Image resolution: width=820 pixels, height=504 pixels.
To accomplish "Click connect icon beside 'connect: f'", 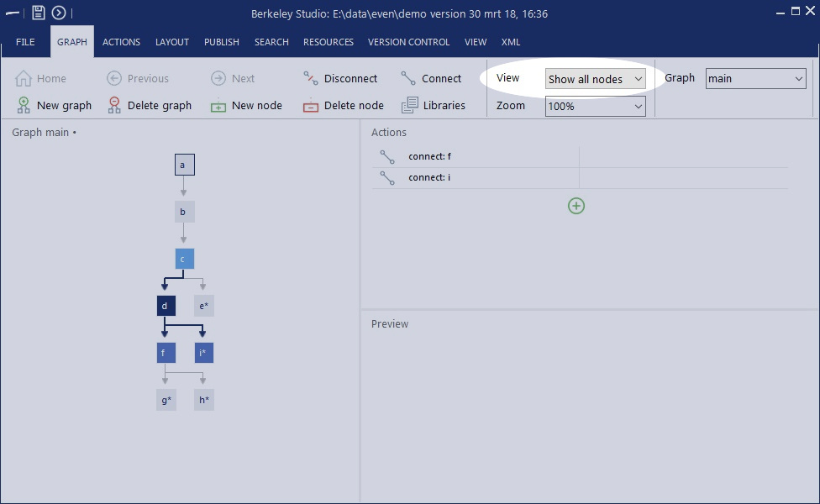I will 387,157.
